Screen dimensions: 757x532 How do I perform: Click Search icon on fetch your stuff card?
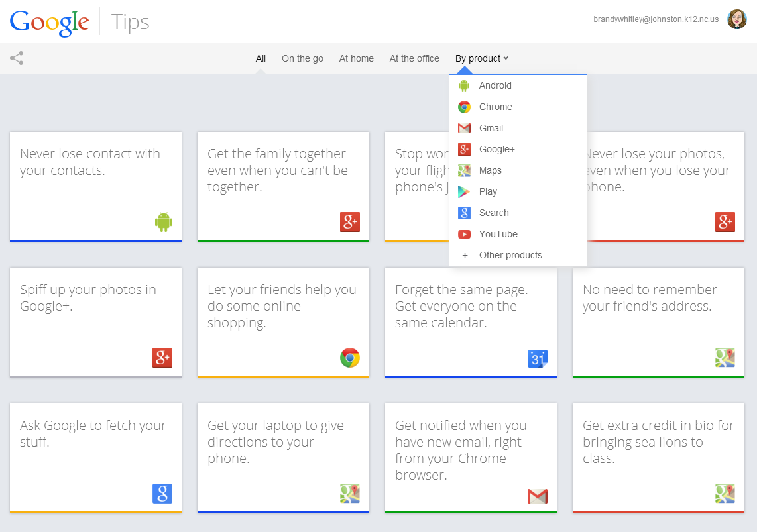click(x=162, y=494)
